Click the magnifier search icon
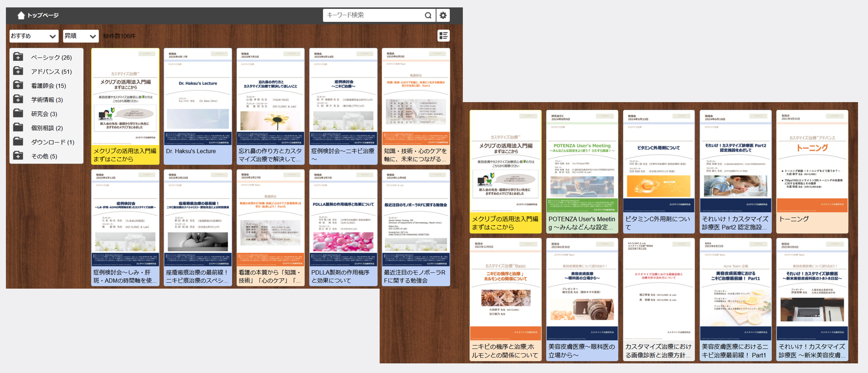 coord(428,15)
